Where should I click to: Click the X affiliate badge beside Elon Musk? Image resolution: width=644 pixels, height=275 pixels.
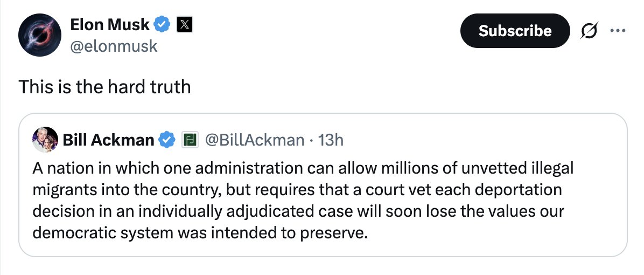185,25
